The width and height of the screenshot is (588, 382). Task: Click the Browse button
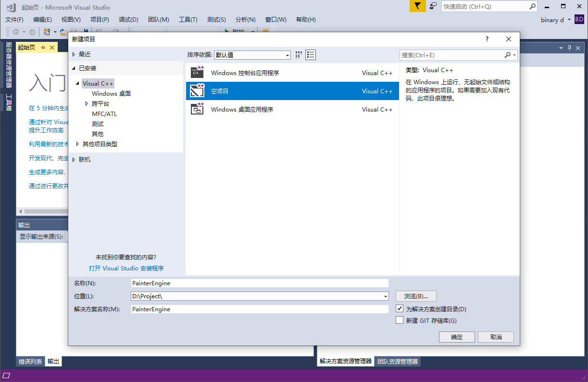coord(416,296)
